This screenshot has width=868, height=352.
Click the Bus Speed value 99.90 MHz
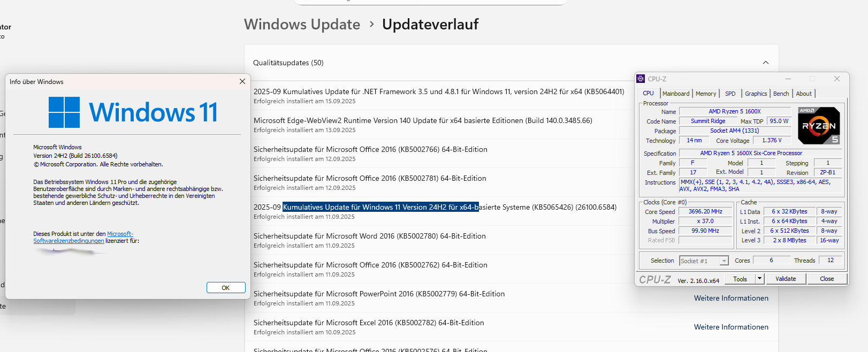click(705, 231)
